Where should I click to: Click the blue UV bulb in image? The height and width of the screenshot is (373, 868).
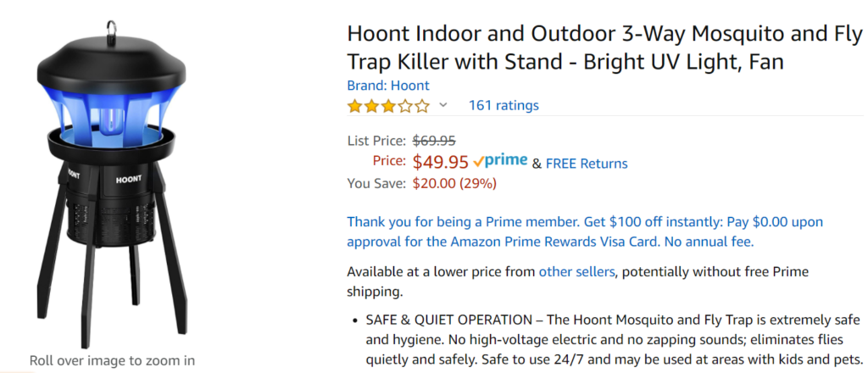(111, 121)
